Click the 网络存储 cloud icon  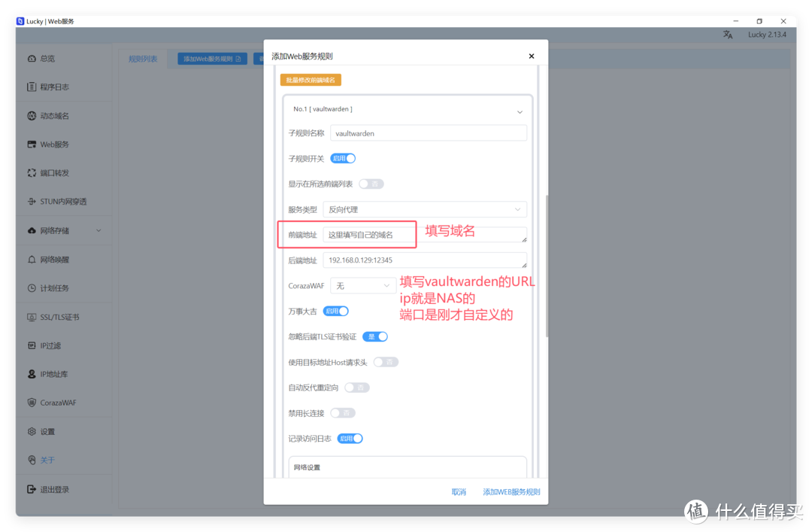pos(32,230)
